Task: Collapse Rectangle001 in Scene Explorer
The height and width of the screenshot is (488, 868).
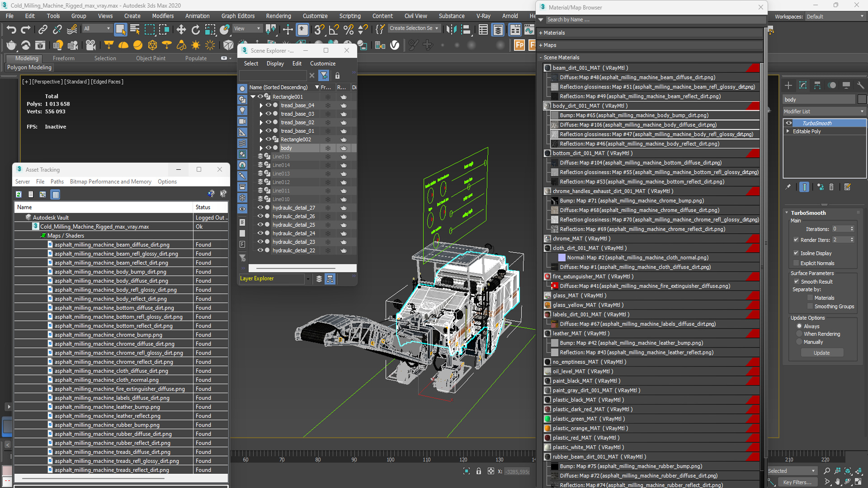Action: click(x=253, y=97)
